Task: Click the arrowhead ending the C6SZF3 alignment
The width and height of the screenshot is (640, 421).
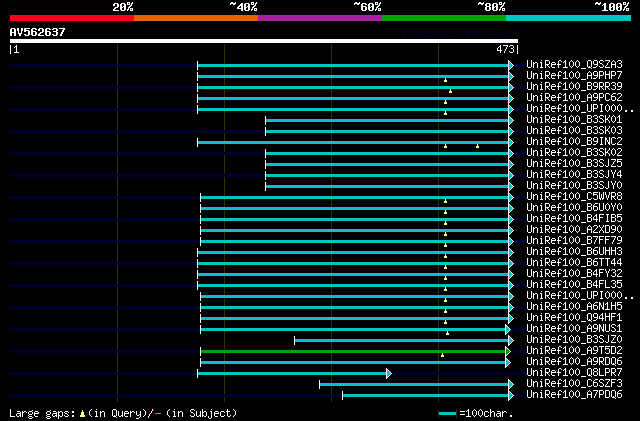Action: [x=511, y=384]
